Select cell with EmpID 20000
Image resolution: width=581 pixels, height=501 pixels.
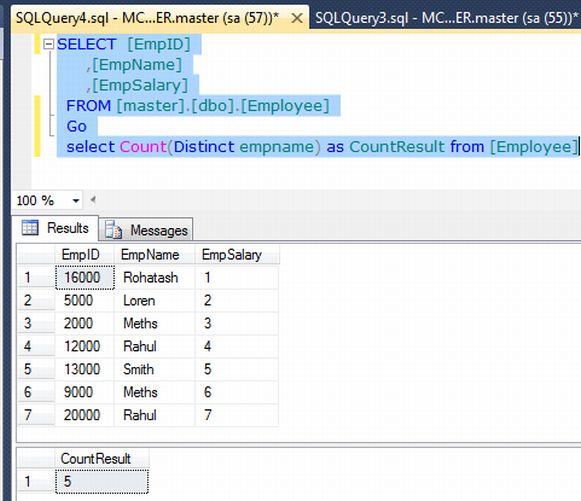pos(85,415)
